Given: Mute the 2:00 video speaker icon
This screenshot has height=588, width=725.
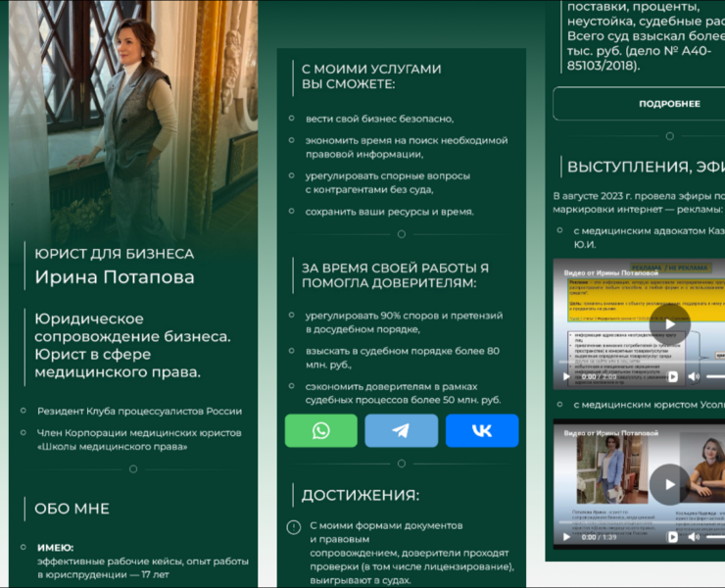Looking at the screenshot, I should (x=694, y=376).
